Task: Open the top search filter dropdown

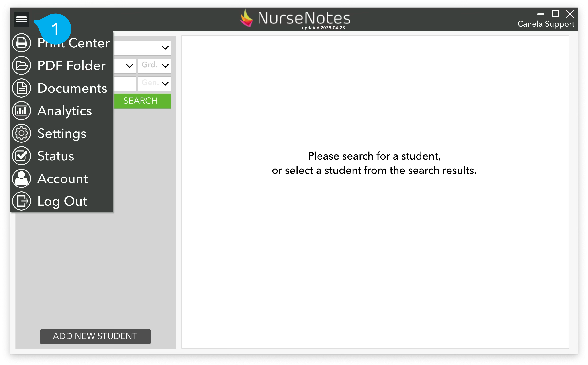Action: click(x=143, y=48)
